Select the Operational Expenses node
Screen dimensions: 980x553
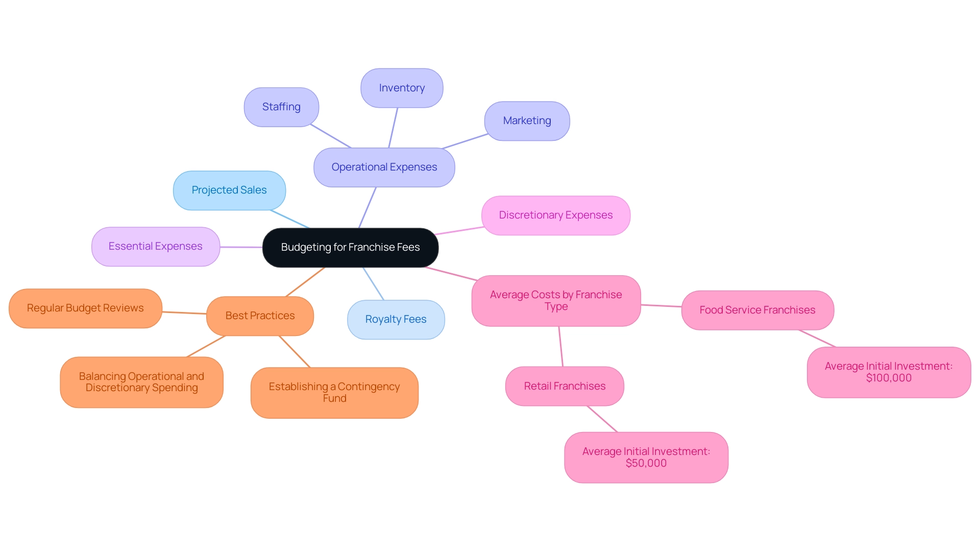click(384, 166)
